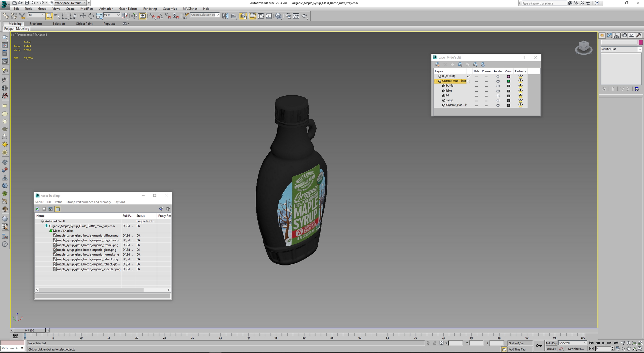This screenshot has width=644, height=353.
Task: Open the Create Selection Set dropdown
Action: tap(205, 15)
